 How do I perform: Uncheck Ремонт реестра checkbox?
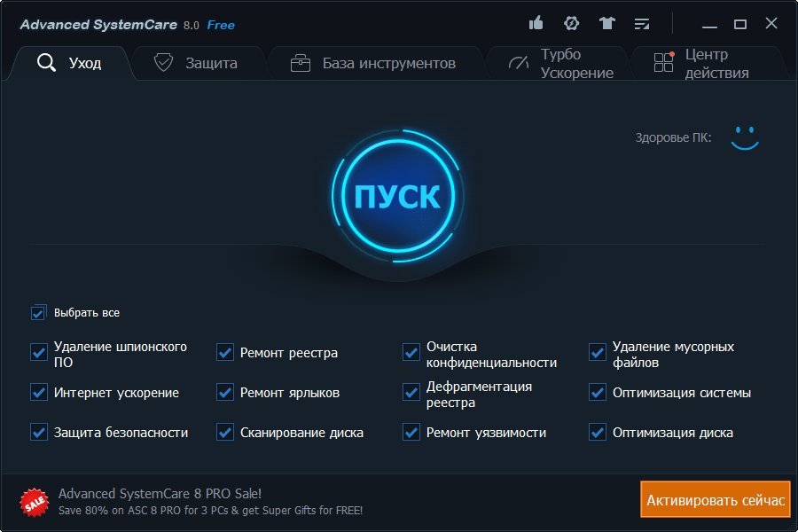tap(225, 352)
